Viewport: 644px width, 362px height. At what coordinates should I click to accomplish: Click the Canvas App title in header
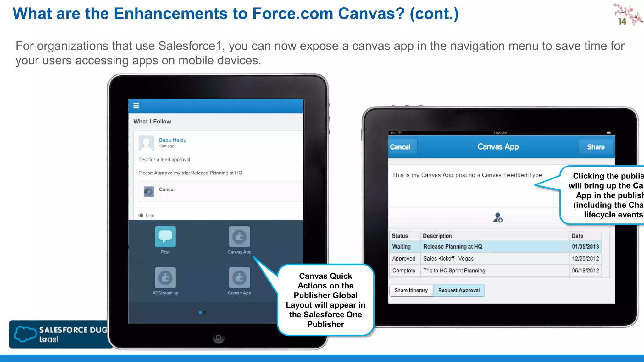498,147
